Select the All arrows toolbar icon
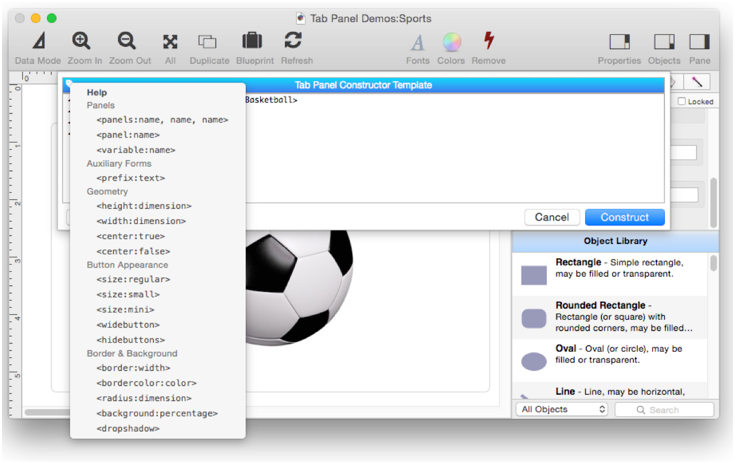The height and width of the screenshot is (464, 735). click(x=170, y=42)
